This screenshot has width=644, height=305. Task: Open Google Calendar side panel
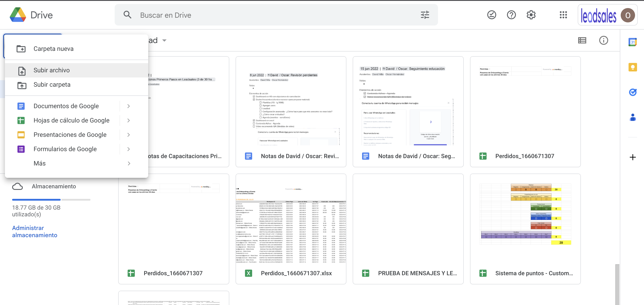pyautogui.click(x=633, y=42)
